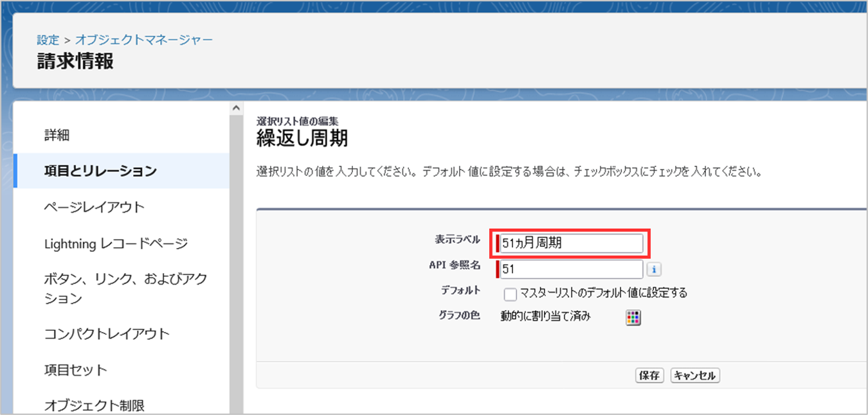Open the オブジェクトマネージャー breadcrumb link
The image size is (868, 415).
[x=144, y=40]
